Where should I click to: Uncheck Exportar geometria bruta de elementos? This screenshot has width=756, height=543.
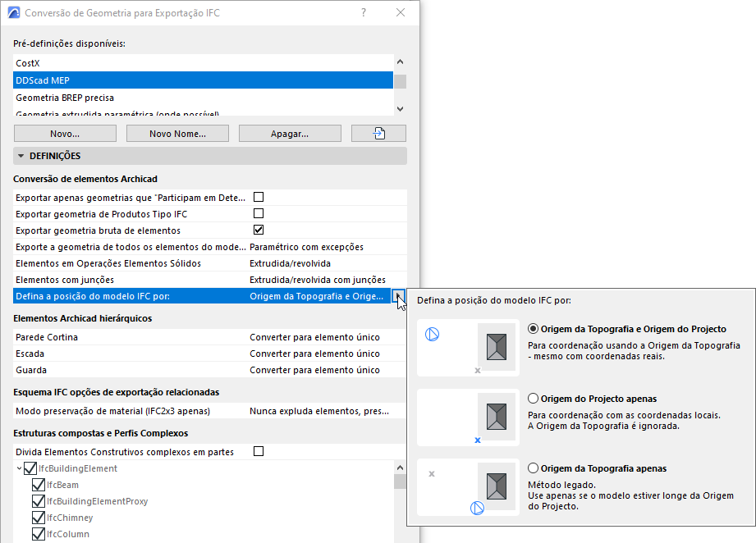(x=259, y=230)
